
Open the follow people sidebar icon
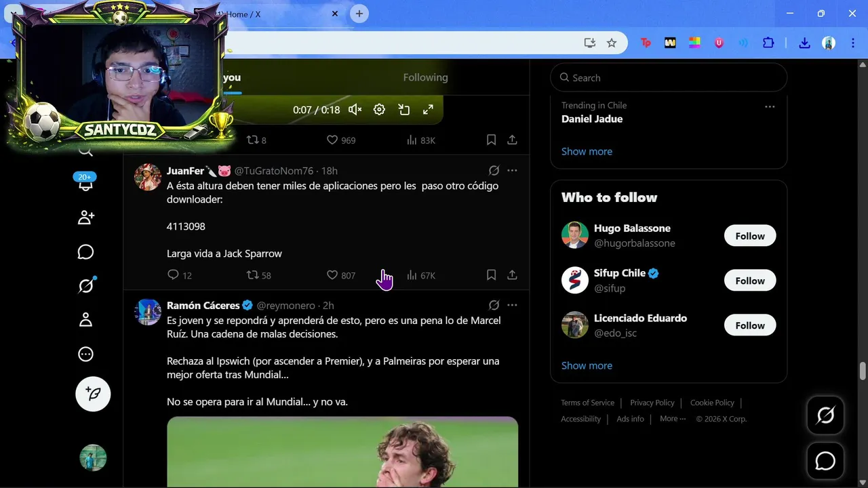point(85,218)
